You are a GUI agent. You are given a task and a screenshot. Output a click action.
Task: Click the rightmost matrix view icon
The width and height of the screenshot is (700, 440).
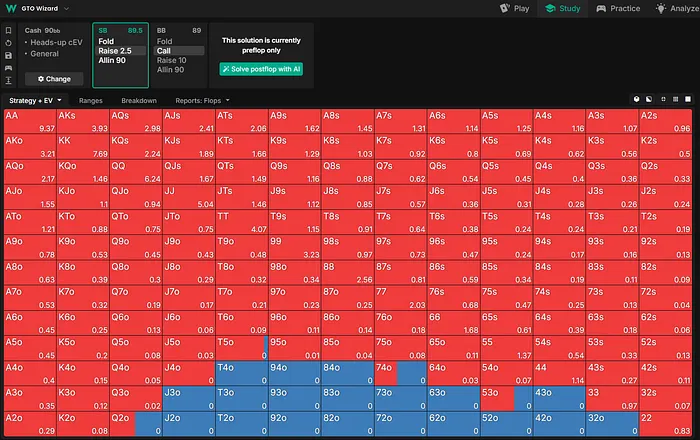689,101
